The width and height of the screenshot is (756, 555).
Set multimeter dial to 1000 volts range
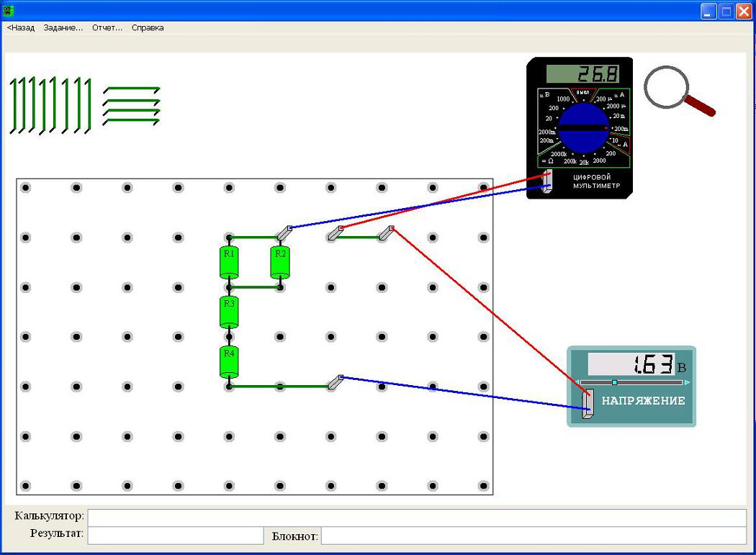click(x=563, y=99)
